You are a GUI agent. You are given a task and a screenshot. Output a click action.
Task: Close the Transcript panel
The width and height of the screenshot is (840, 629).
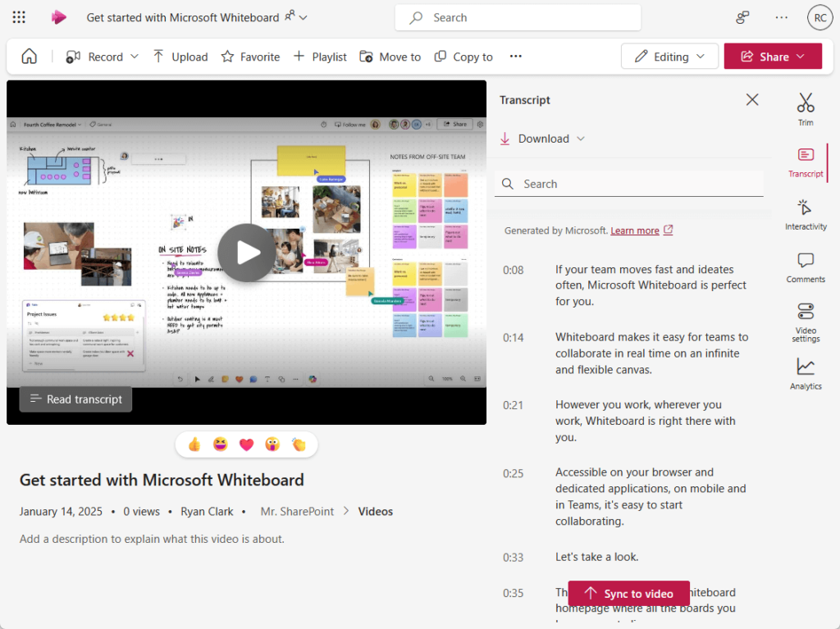click(752, 100)
